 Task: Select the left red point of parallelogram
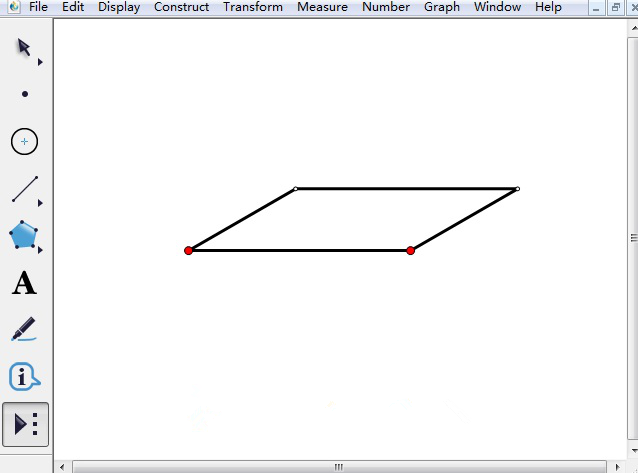pos(188,250)
